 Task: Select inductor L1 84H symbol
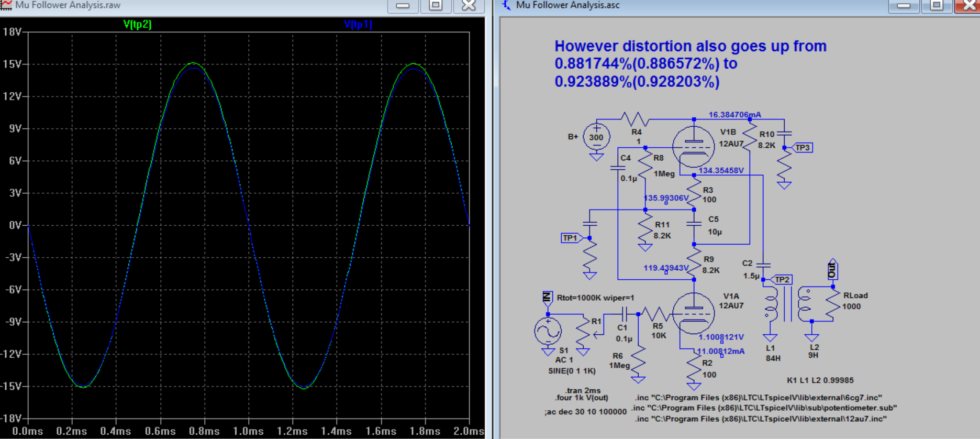tap(771, 305)
